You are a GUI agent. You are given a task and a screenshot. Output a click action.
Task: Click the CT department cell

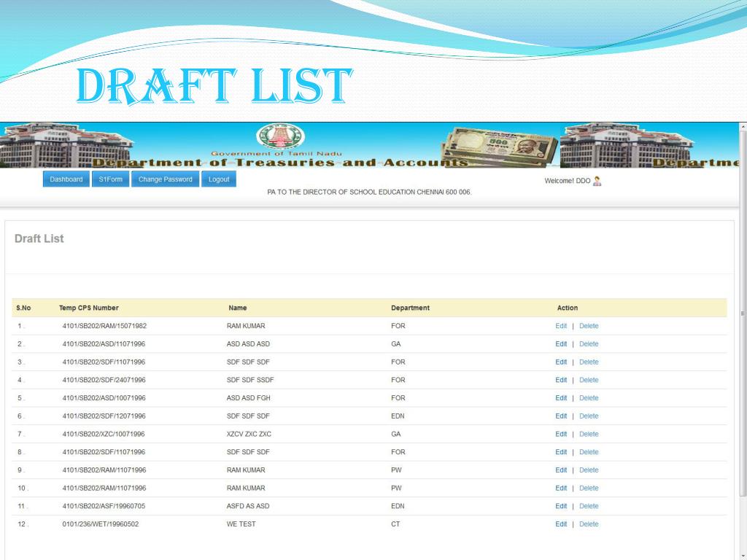point(395,524)
